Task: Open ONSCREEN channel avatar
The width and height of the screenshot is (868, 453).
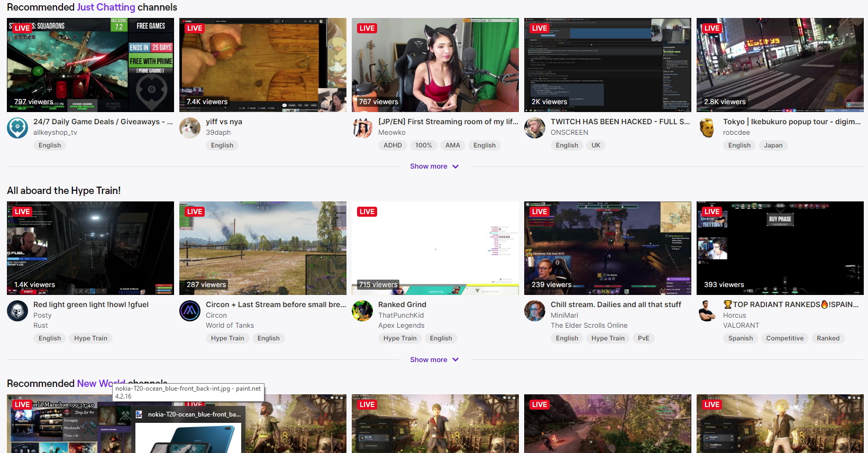Action: pos(535,128)
